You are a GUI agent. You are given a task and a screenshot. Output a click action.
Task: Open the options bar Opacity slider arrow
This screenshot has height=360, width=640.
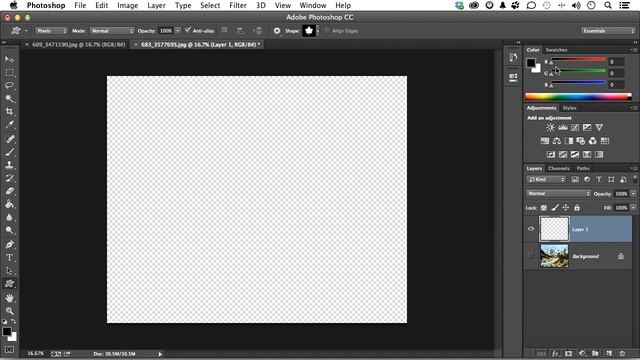click(x=178, y=31)
